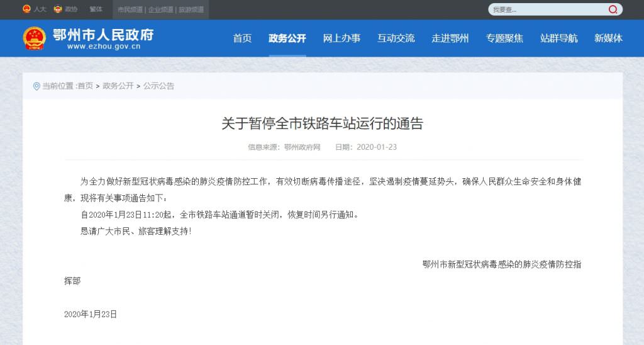644x345 pixels.
Task: Open the 政务公开 navigation tab
Action: click(x=287, y=38)
